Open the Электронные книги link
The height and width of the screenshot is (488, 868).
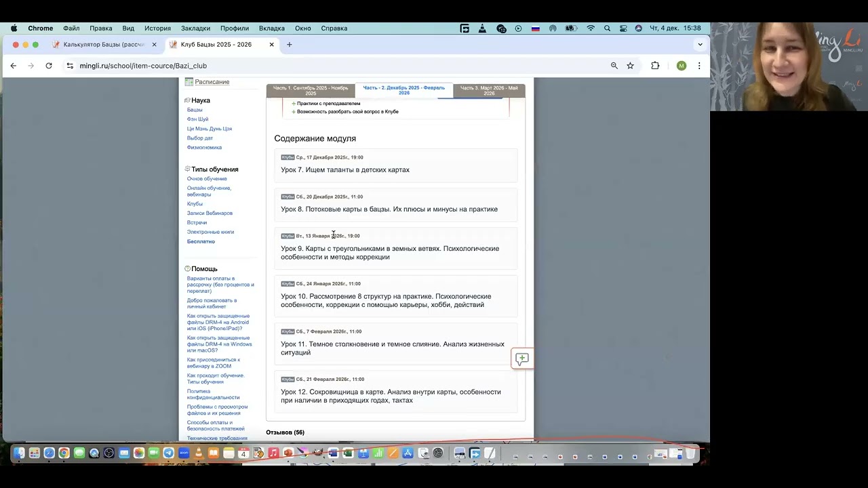point(210,232)
